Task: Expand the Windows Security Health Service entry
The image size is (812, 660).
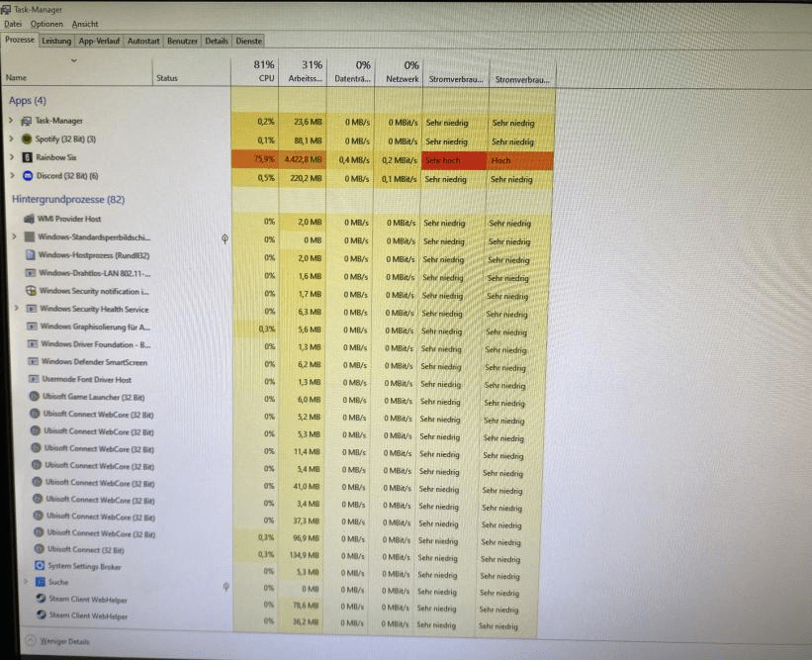Action: click(x=17, y=308)
